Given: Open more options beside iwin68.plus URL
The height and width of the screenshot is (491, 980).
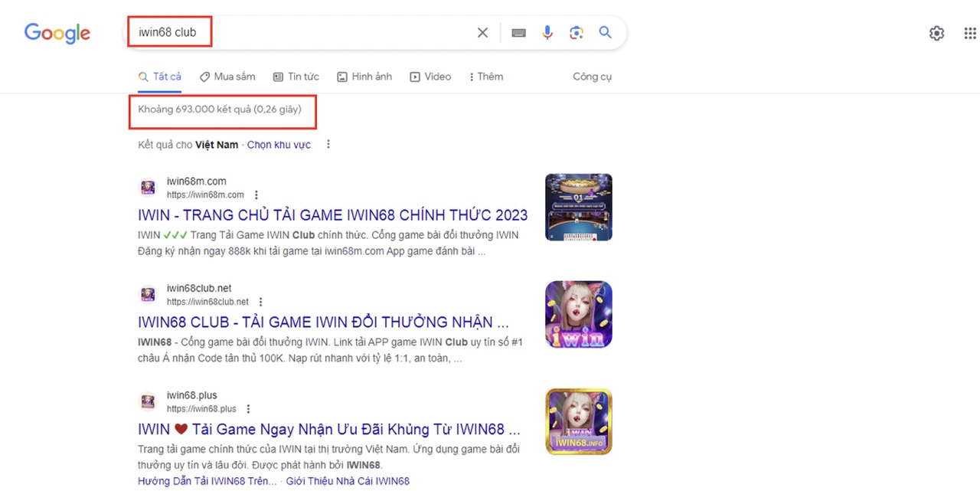Looking at the screenshot, I should (x=248, y=409).
